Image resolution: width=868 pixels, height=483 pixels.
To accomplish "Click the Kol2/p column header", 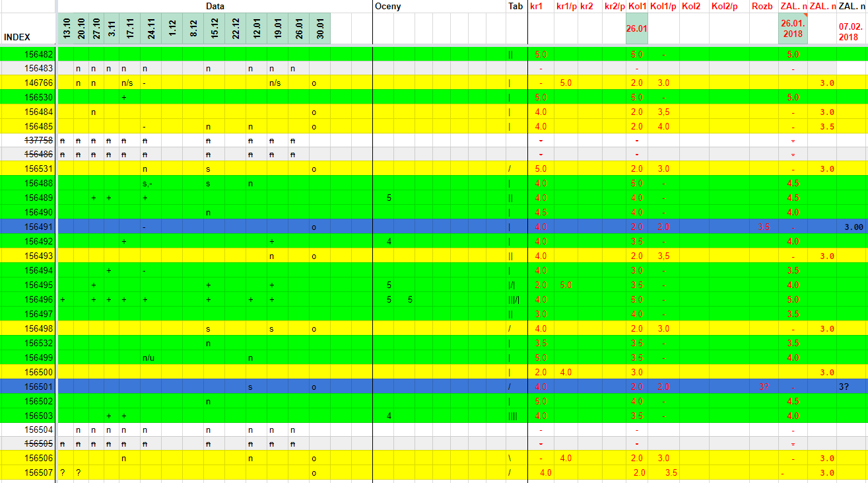I will [724, 6].
